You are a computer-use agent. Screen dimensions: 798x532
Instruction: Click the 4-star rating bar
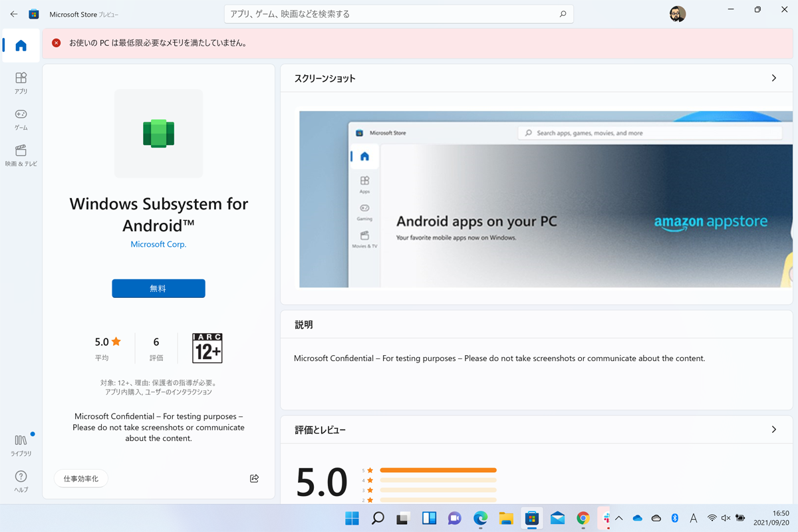point(438,480)
